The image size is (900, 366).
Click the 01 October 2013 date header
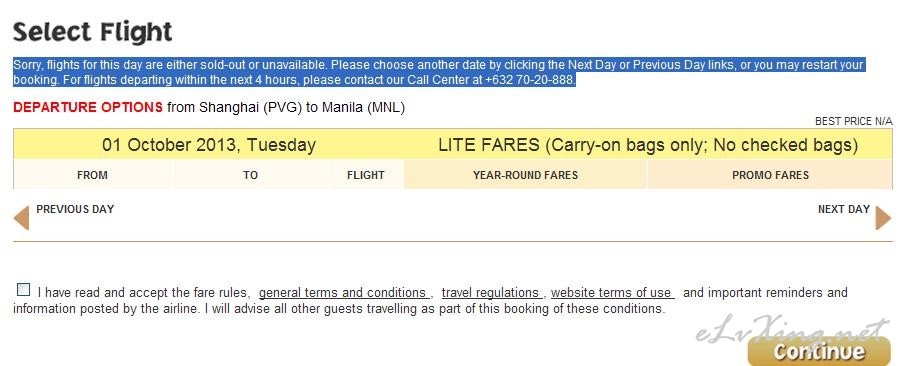[x=209, y=145]
